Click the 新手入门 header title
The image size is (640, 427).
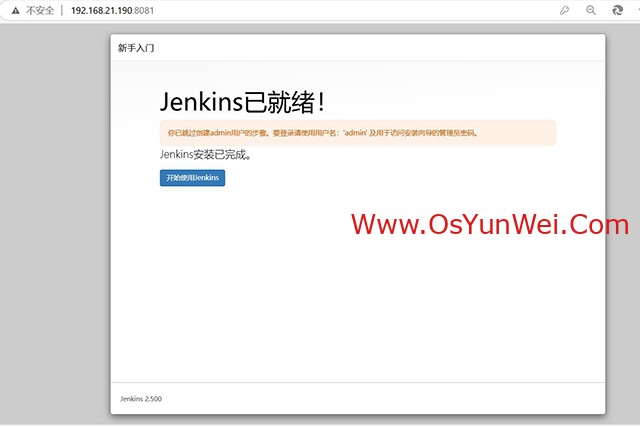(x=136, y=48)
